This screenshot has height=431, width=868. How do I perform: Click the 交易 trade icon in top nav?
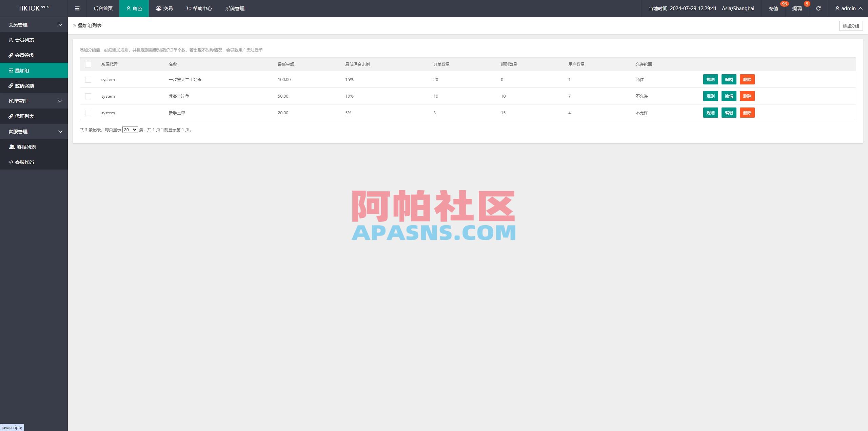click(x=158, y=8)
